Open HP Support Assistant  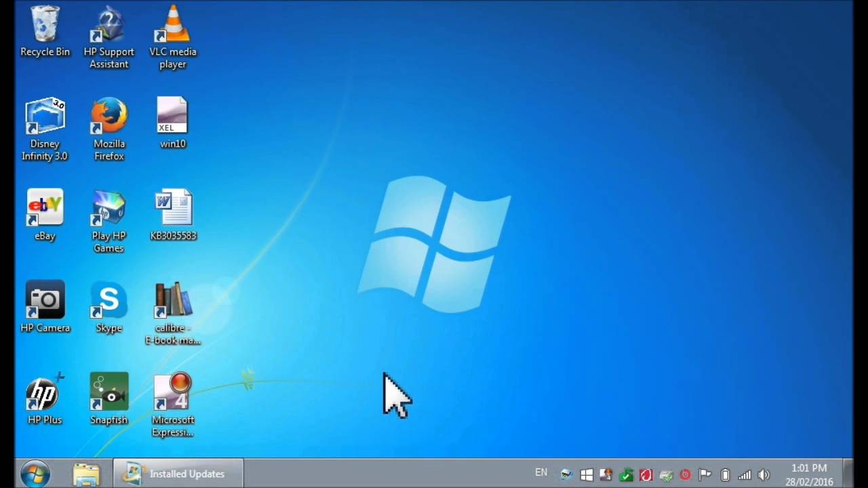click(x=109, y=26)
